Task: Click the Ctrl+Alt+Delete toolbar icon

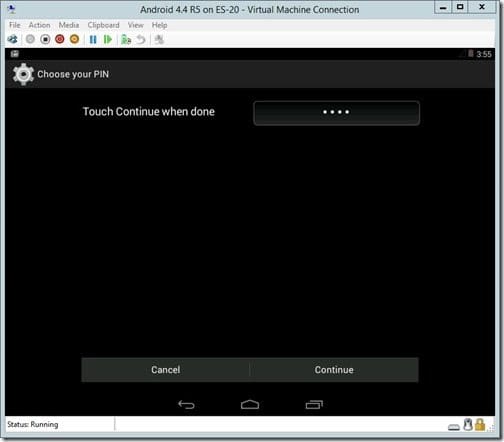Action: pyautogui.click(x=13, y=39)
